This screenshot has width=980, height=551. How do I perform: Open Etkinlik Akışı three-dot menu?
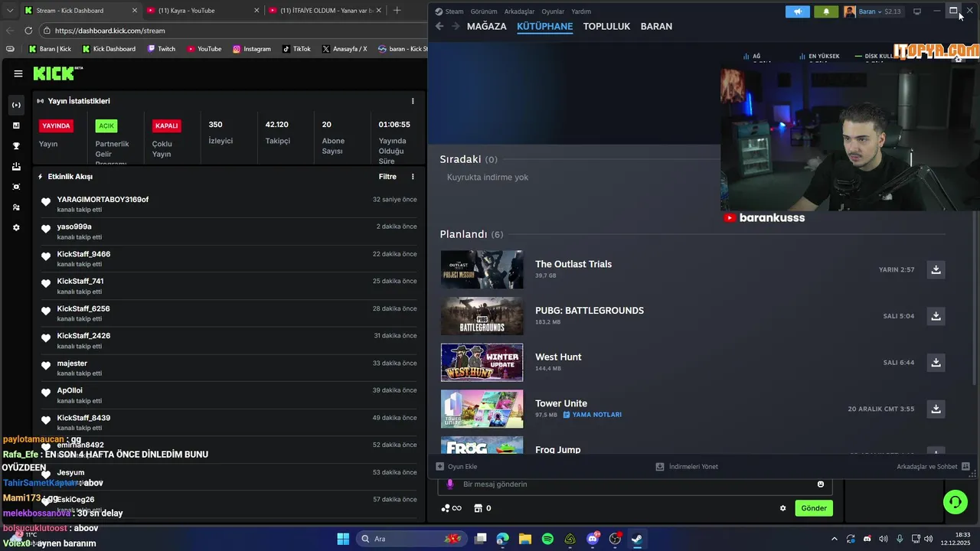tap(413, 177)
